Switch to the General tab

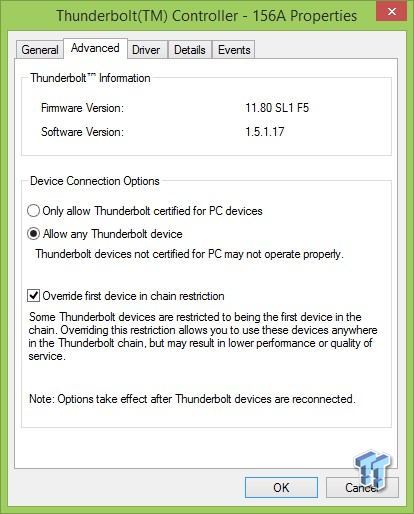[40, 50]
